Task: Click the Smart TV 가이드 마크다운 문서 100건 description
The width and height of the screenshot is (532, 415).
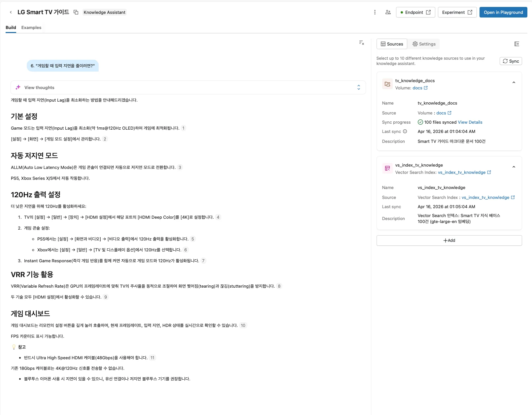Action: (451, 141)
